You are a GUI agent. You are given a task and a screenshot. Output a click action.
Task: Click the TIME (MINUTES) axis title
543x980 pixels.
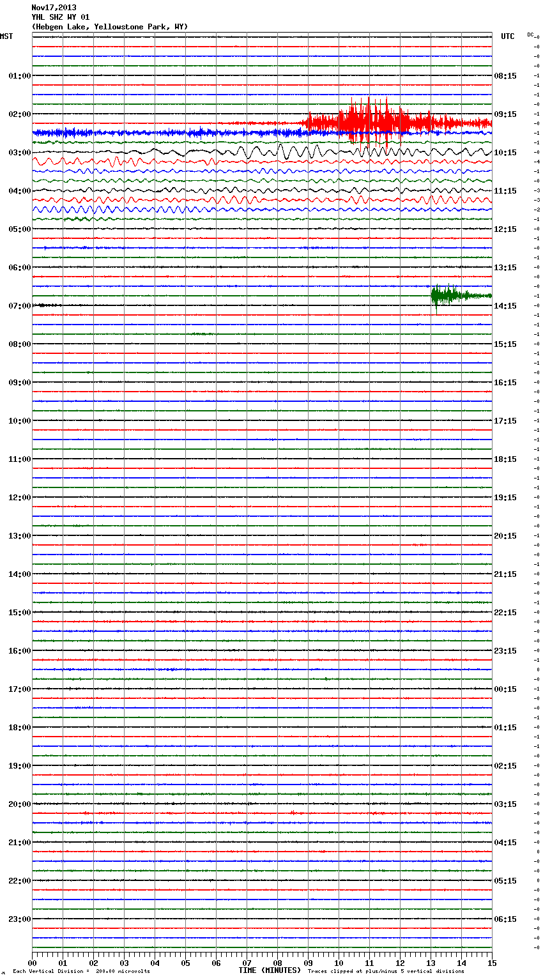pyautogui.click(x=270, y=970)
